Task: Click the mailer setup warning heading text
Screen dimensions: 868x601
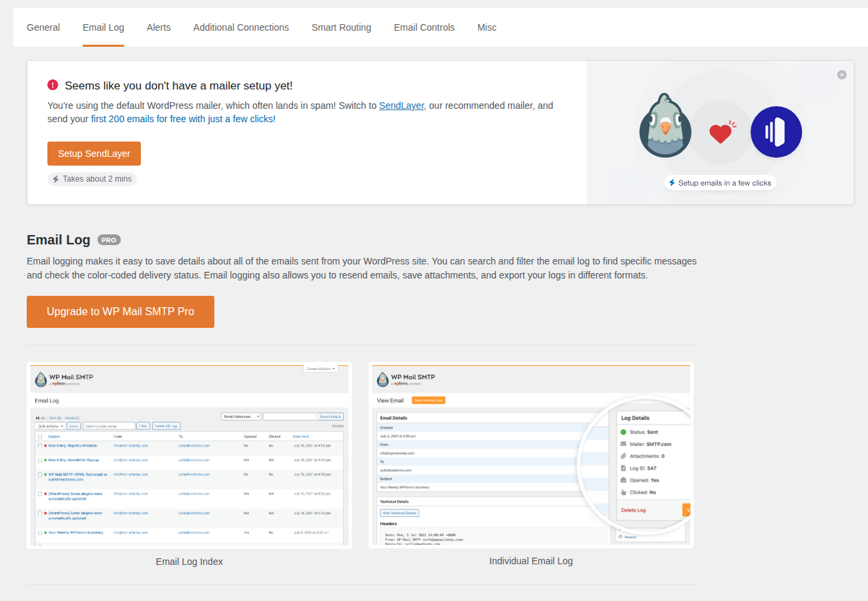Action: pyautogui.click(x=178, y=85)
